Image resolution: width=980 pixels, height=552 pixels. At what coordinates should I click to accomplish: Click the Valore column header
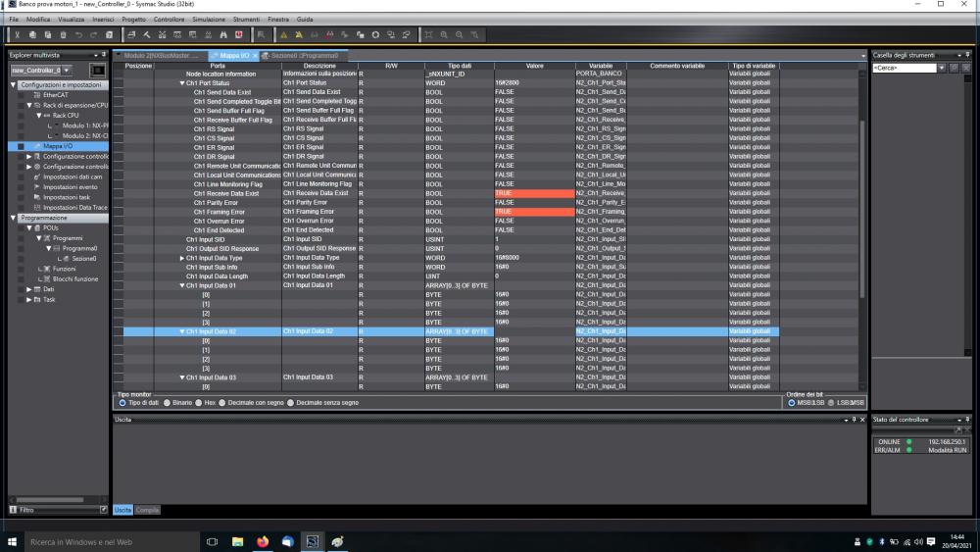[x=534, y=66]
